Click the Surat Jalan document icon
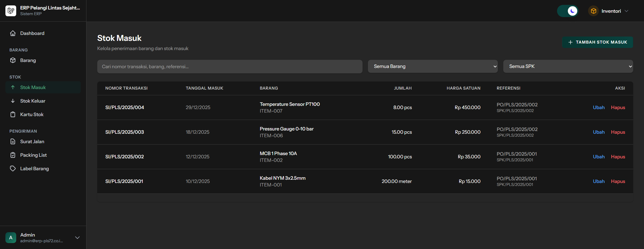The image size is (644, 249). (13, 142)
